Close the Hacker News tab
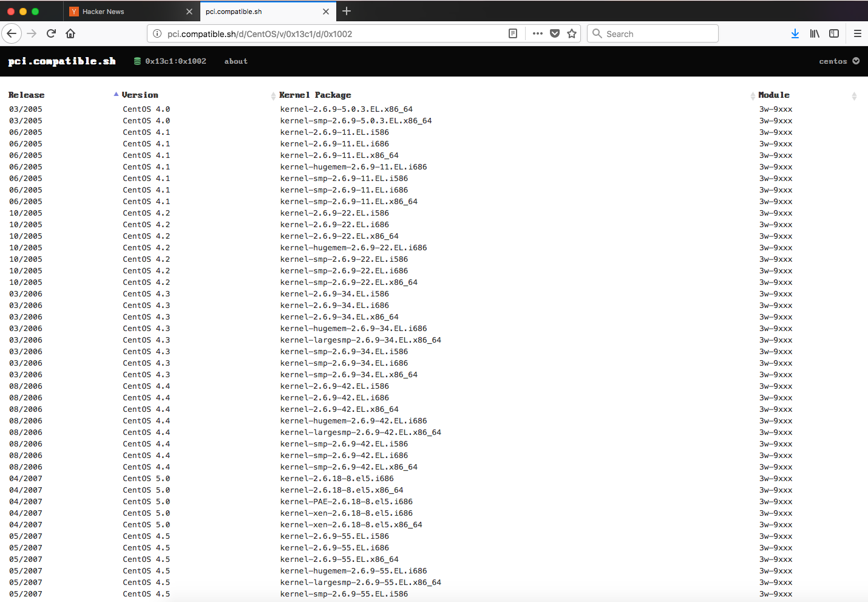The image size is (868, 602). 189,12
